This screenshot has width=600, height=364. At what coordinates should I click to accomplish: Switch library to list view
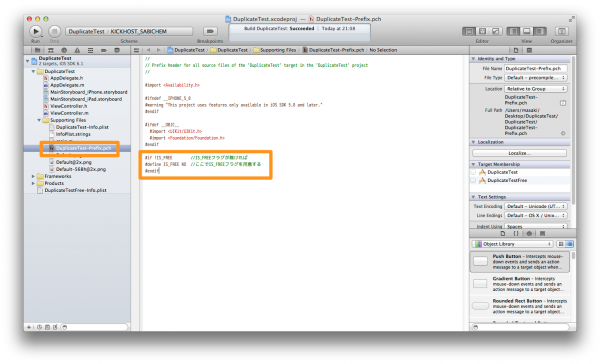coord(569,244)
